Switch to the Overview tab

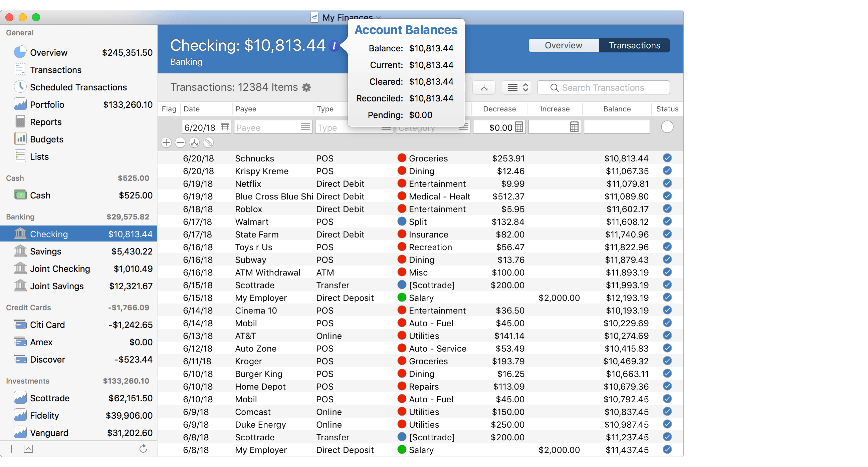pos(563,45)
